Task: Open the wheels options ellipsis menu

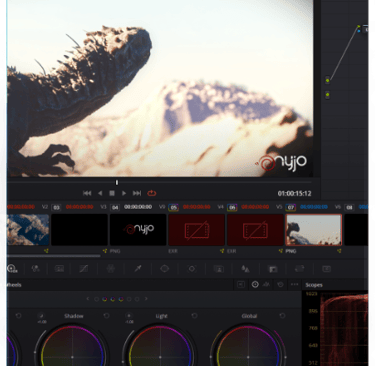Action: (x=294, y=285)
